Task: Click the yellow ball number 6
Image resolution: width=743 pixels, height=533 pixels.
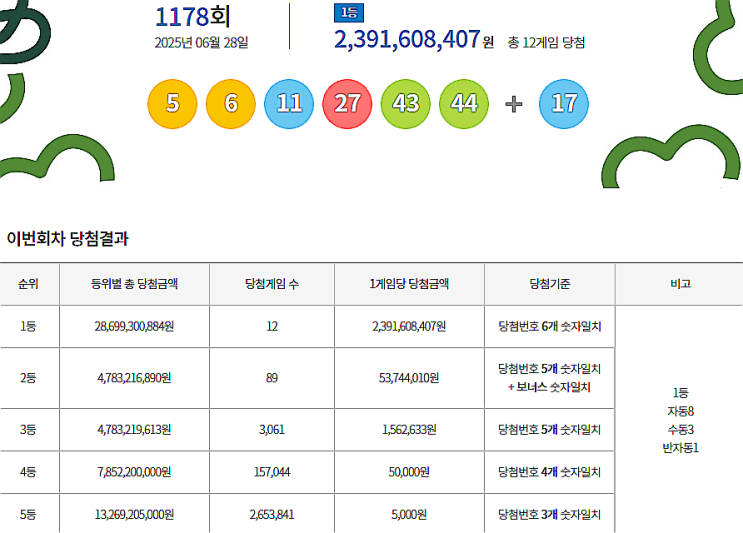Action: coord(230,104)
